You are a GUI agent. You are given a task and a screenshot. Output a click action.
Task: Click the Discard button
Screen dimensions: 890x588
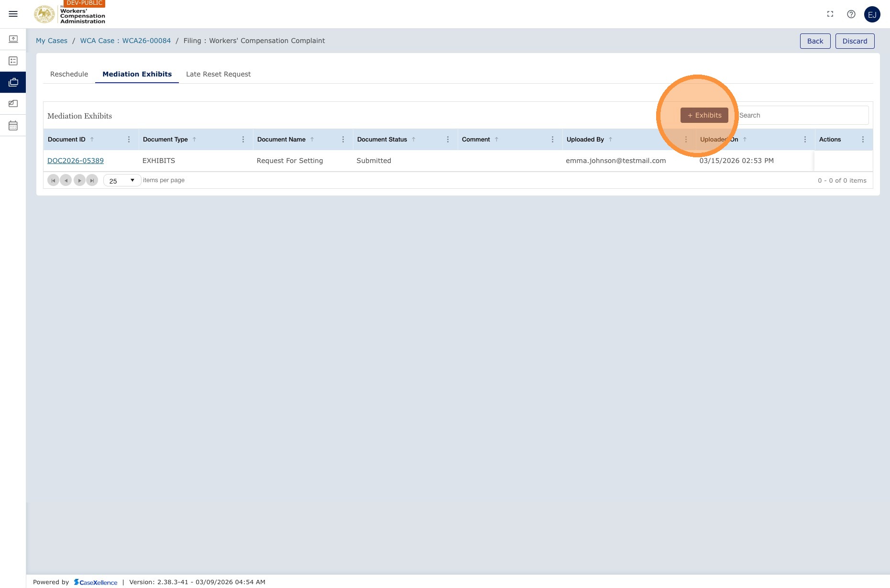[x=855, y=41]
